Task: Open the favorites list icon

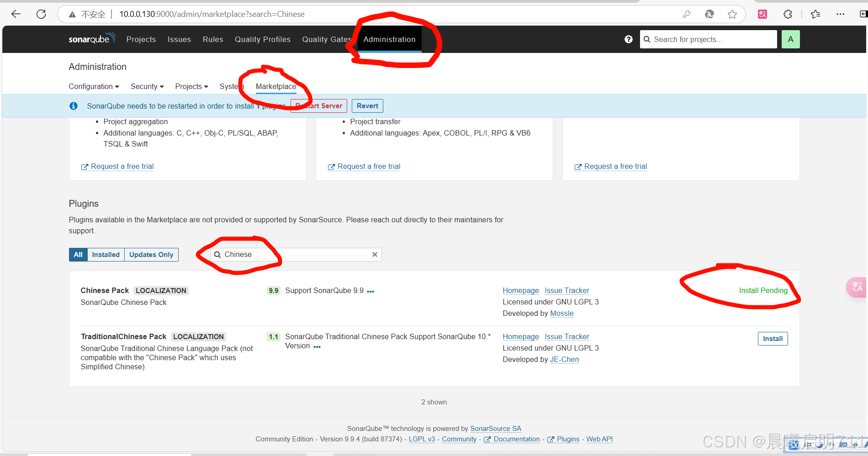Action: [815, 14]
